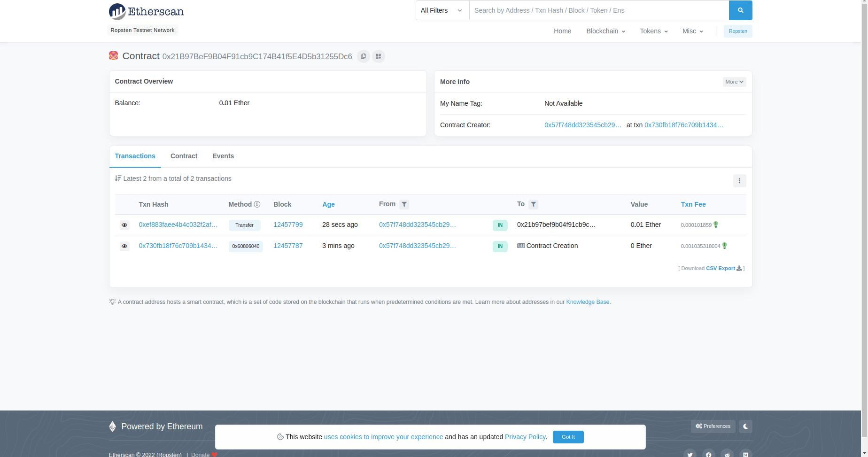Image resolution: width=868 pixels, height=457 pixels.
Task: Open the All Filters dropdown
Action: [442, 10]
